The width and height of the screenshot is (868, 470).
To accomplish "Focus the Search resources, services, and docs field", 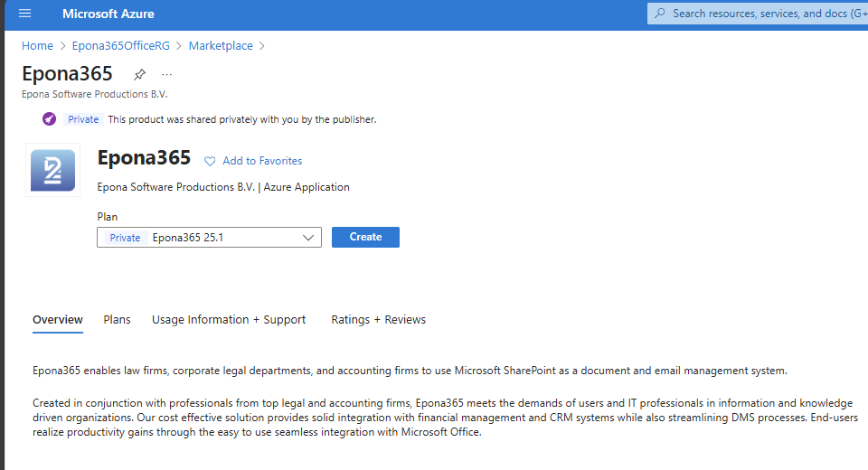I will pos(758,14).
